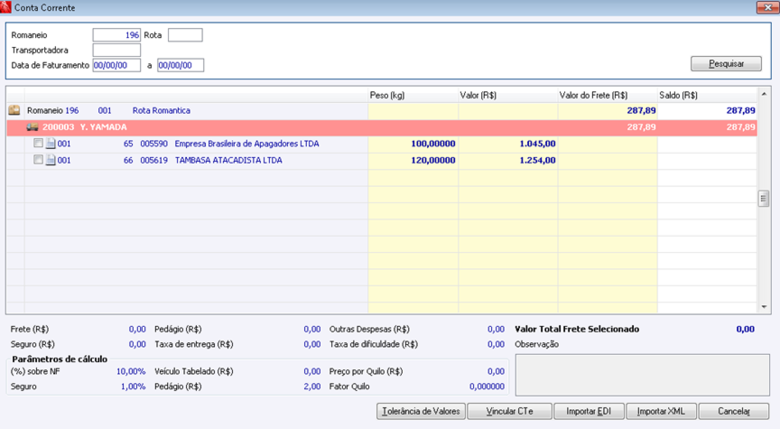Click the Pesquisar button
The image size is (780, 429).
(x=726, y=64)
